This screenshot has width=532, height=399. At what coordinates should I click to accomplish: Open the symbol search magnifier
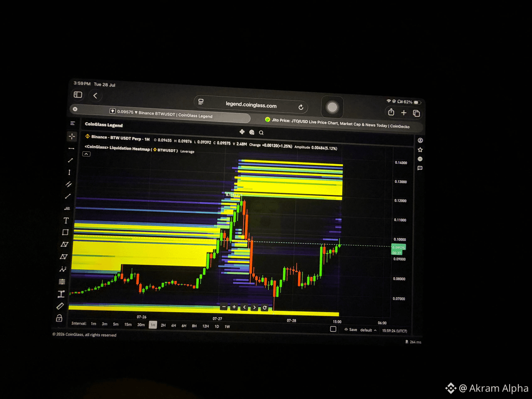tap(261, 133)
